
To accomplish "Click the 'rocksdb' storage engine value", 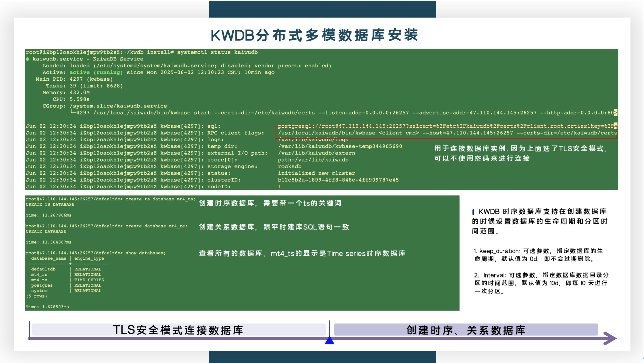I will point(289,166).
